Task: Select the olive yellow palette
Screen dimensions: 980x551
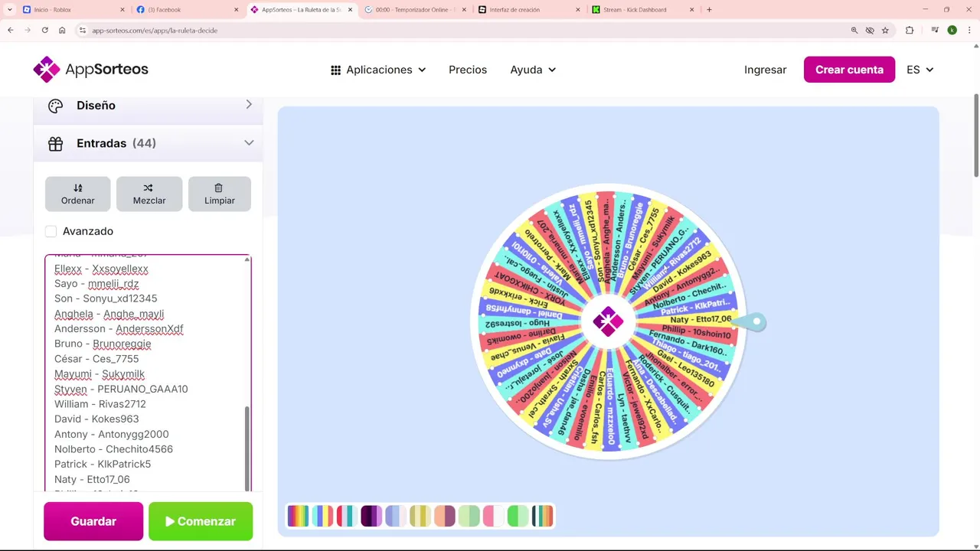Action: tap(420, 516)
